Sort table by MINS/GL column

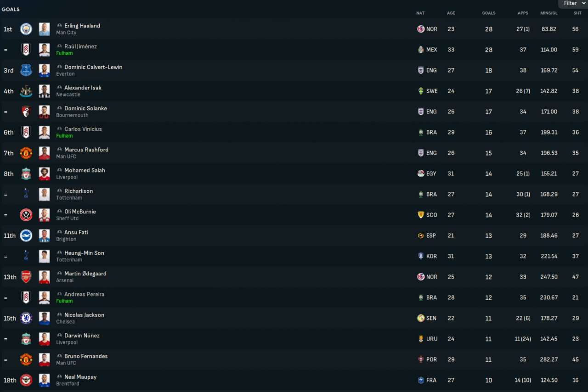coord(549,13)
